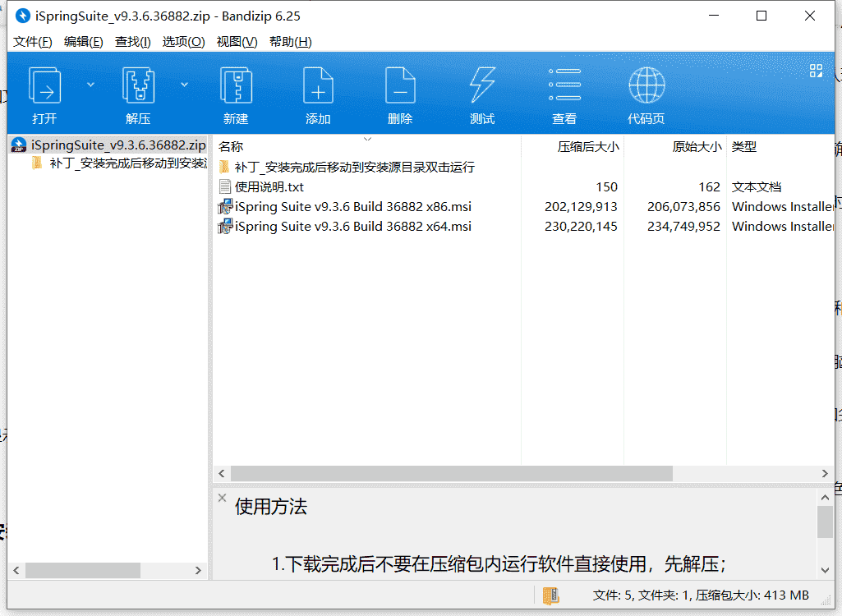Viewport: 842px width, 616px height.
Task: Select iSpringSuite_v9.3.6.36882.zip root in tree
Action: 108,145
